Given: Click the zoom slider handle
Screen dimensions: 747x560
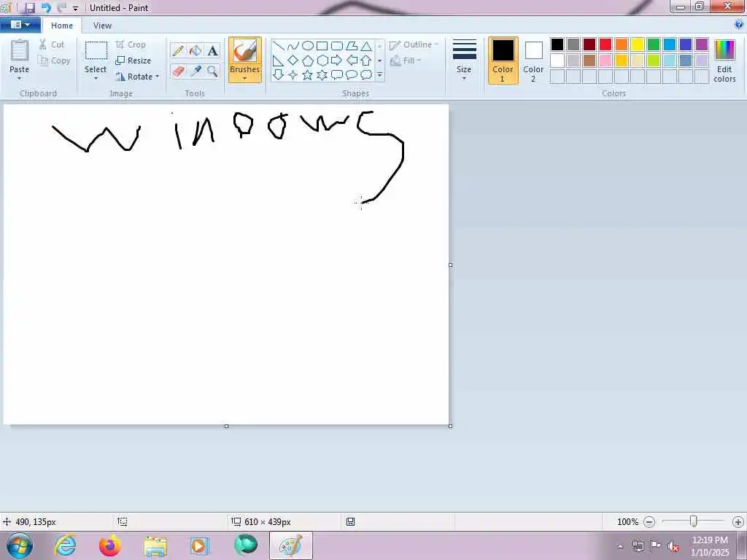Looking at the screenshot, I should coord(694,521).
